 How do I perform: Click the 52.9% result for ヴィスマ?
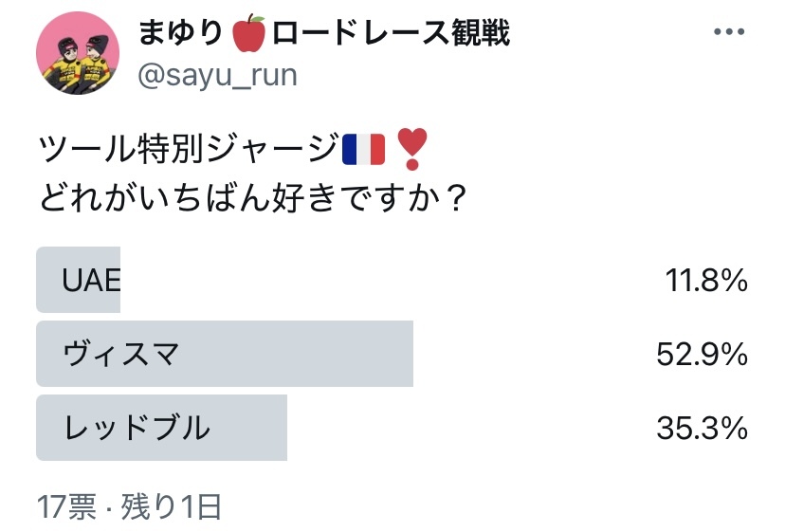pos(702,354)
